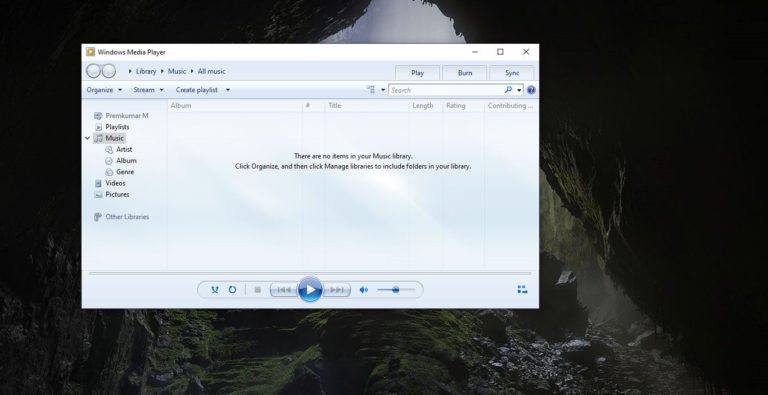The image size is (768, 395).
Task: Open Help with the question mark icon
Action: [x=531, y=90]
